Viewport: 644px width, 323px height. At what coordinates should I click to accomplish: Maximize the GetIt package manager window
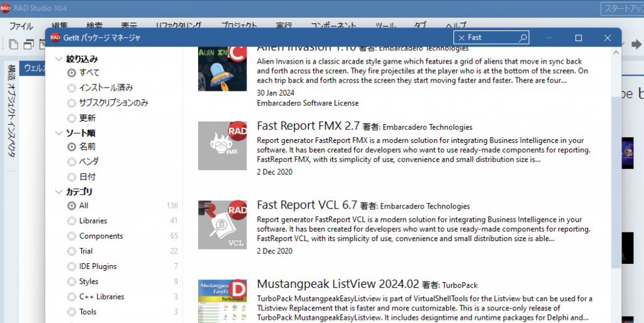(579, 38)
